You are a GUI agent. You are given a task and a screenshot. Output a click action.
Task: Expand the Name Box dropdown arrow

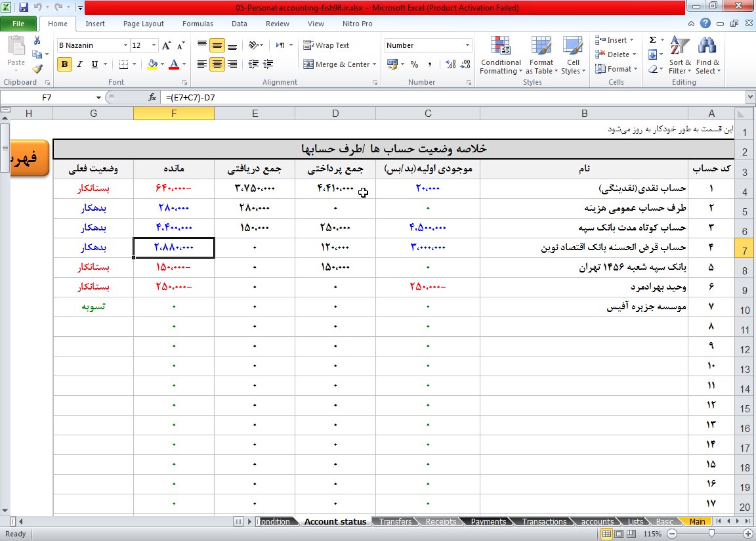[98, 97]
